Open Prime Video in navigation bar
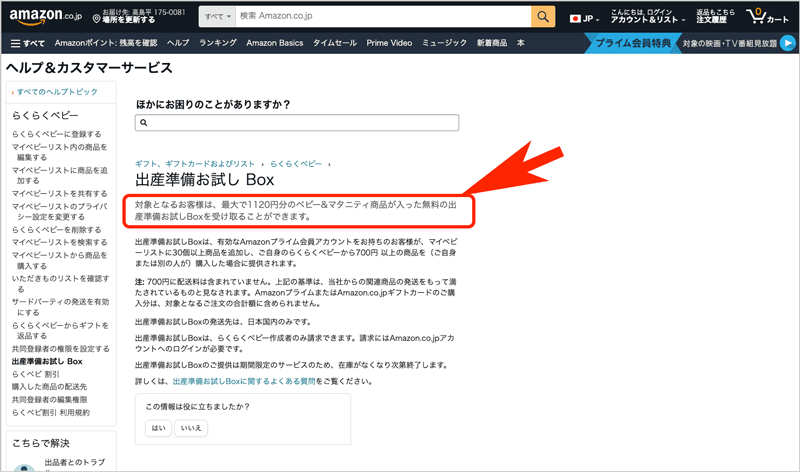Viewport: 800px width, 472px height. 389,43
